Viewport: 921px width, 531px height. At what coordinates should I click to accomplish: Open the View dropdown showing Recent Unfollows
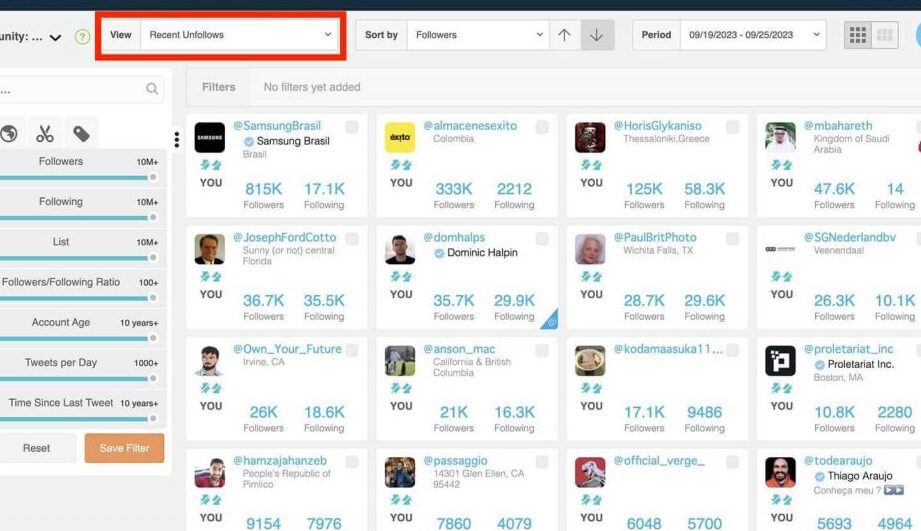pyautogui.click(x=240, y=35)
